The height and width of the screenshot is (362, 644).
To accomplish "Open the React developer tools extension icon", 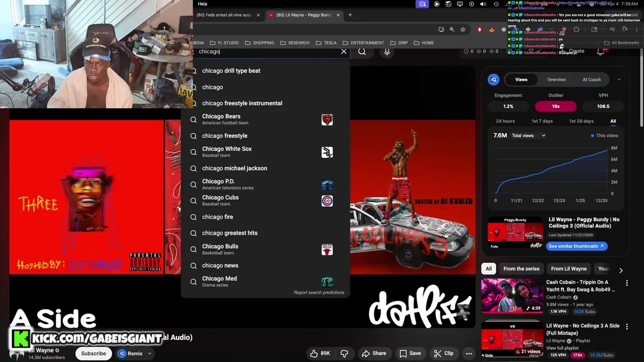I will click(504, 30).
